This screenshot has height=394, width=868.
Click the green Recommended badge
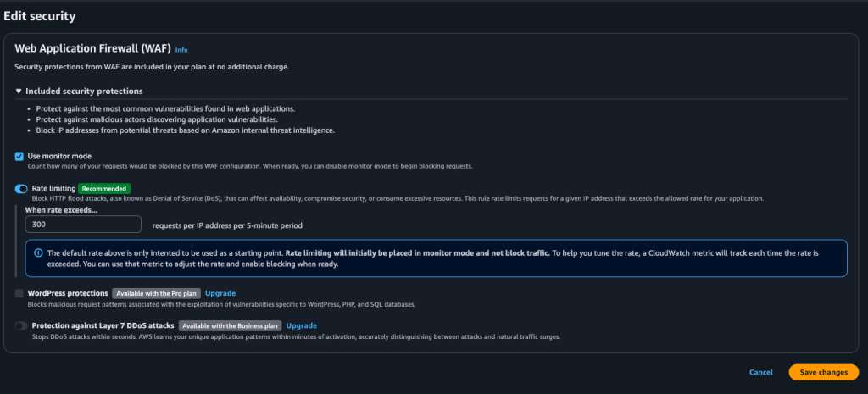pyautogui.click(x=103, y=188)
